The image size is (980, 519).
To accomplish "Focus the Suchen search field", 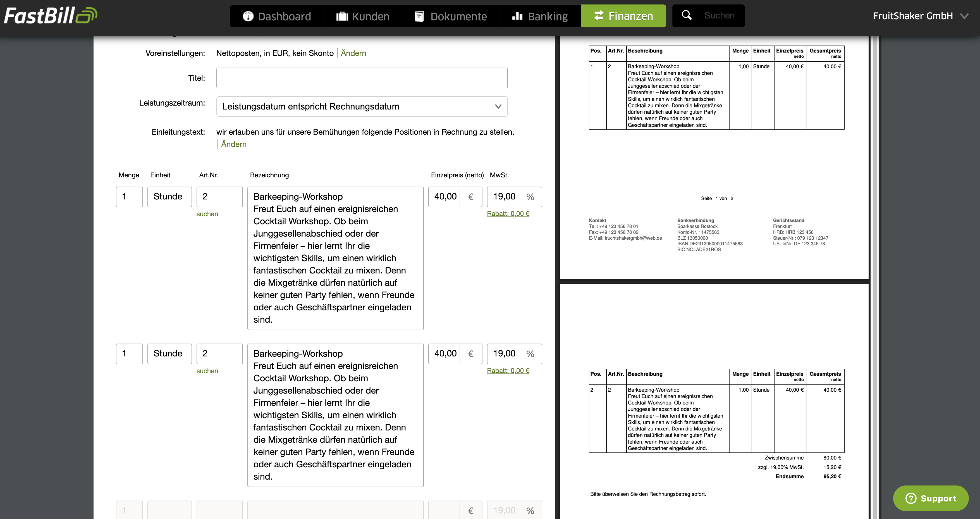I will tap(719, 16).
